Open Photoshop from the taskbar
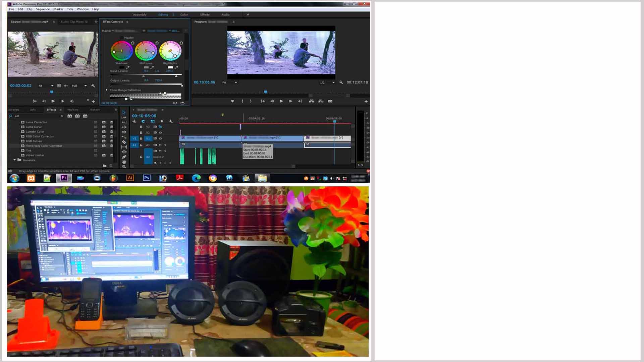The height and width of the screenshot is (362, 644). 147,178
